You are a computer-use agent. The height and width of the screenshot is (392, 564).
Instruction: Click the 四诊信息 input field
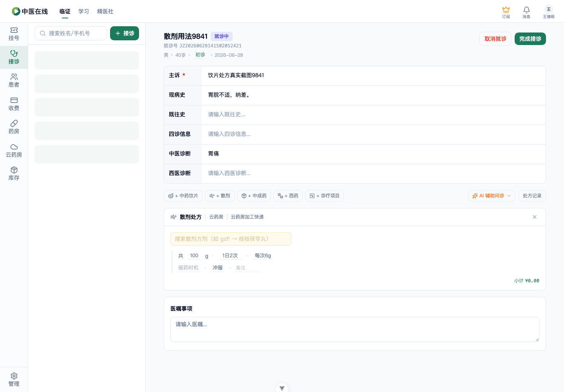373,134
